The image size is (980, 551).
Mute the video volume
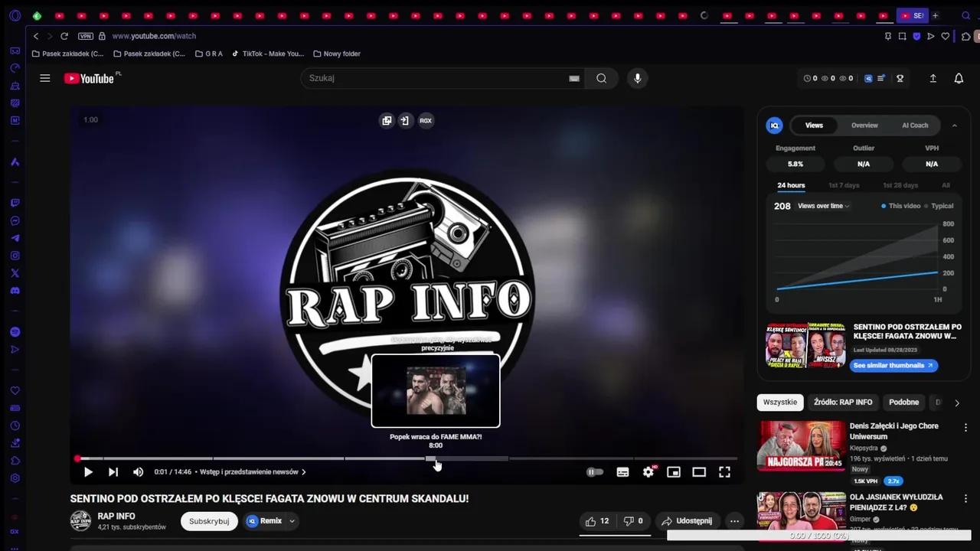pyautogui.click(x=138, y=472)
